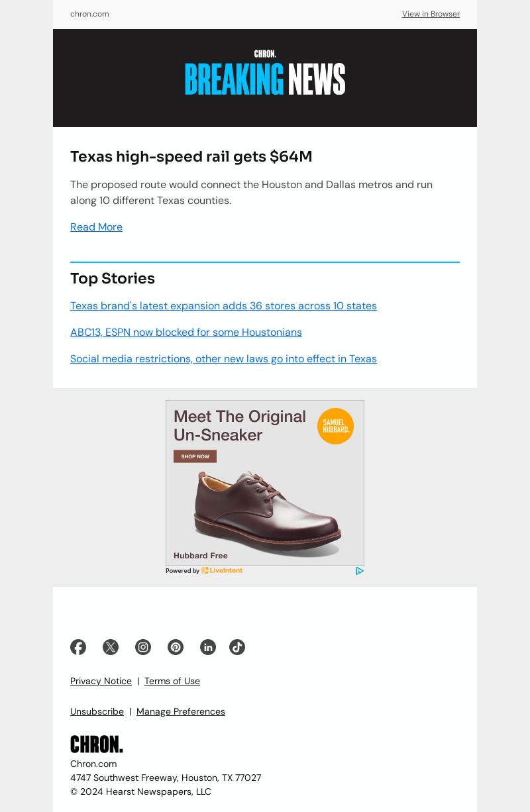Open ABC13, ESPN blocked for Houstonians story
Image resolution: width=530 pixels, height=812 pixels.
point(186,332)
